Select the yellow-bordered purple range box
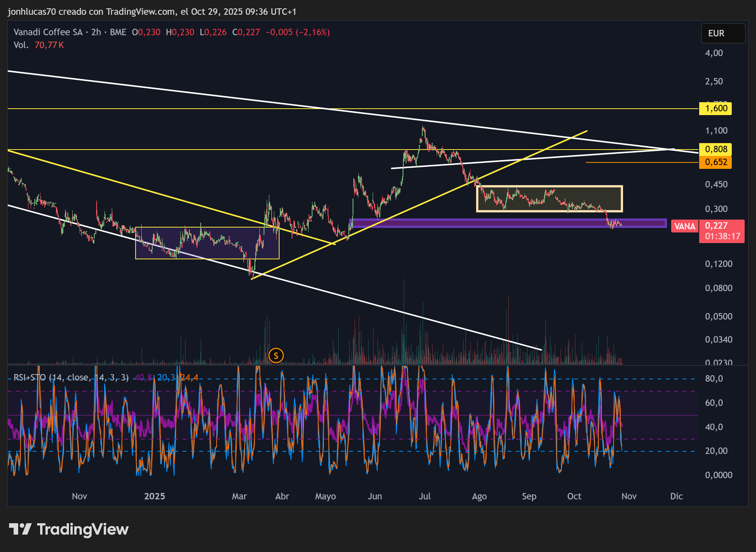This screenshot has width=756, height=552. [207, 243]
